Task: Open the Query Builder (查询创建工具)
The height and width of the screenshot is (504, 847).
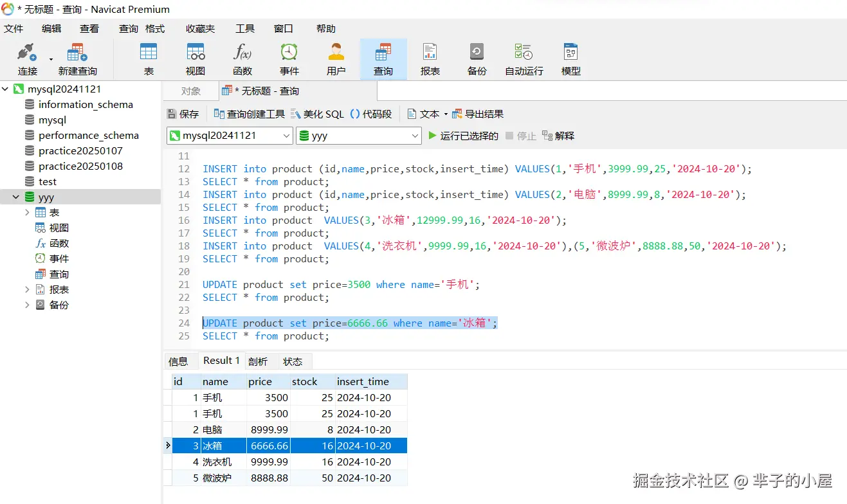Action: 250,114
